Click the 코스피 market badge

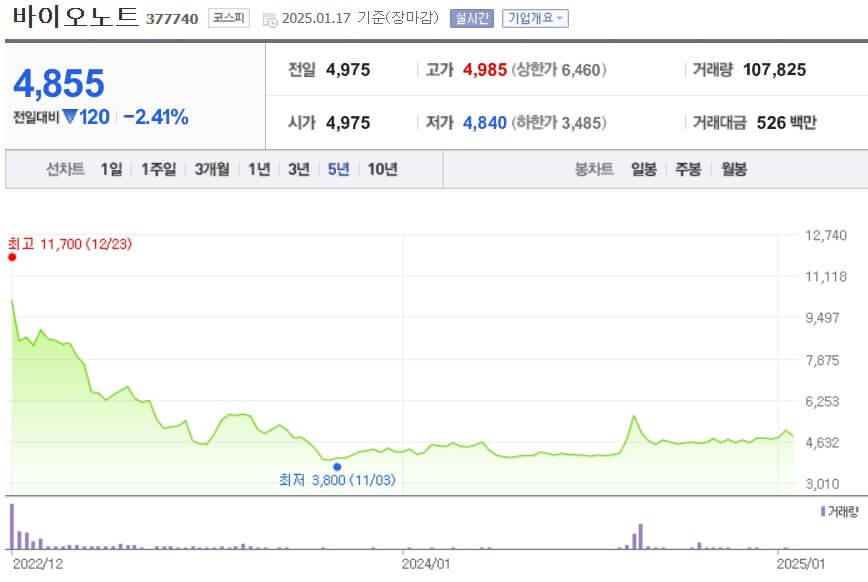(229, 18)
